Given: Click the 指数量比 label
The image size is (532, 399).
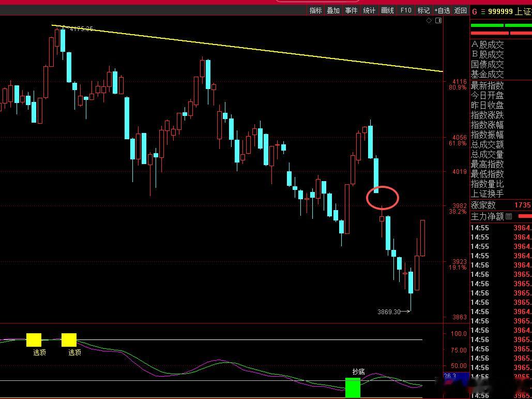Looking at the screenshot, I should point(487,184).
